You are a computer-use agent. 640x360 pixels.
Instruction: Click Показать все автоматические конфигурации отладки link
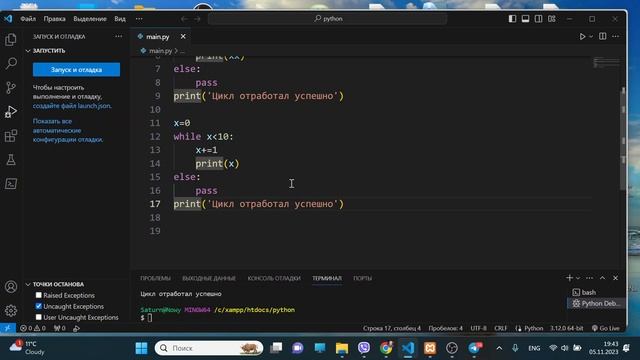coord(68,130)
